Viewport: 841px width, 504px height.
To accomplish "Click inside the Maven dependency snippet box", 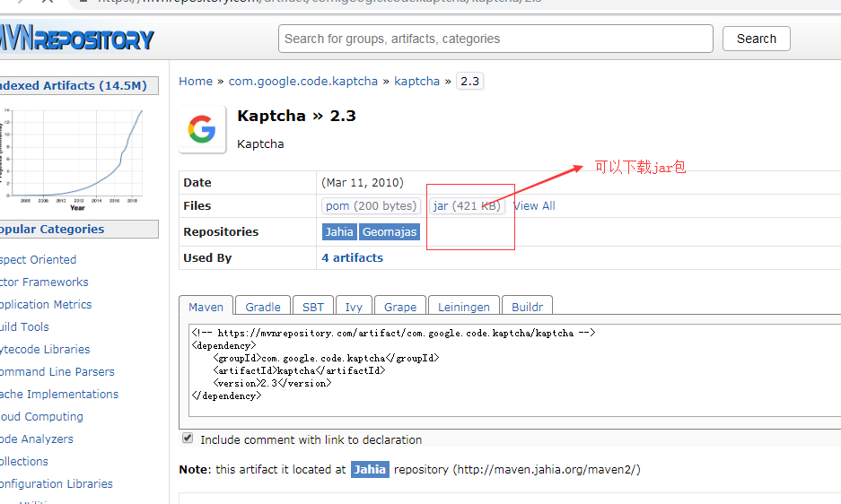I will [x=515, y=370].
